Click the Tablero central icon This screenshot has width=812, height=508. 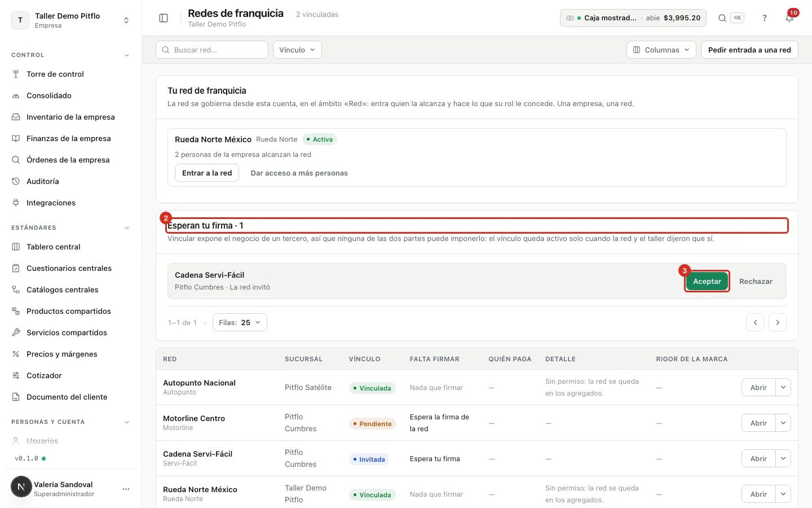click(x=16, y=247)
